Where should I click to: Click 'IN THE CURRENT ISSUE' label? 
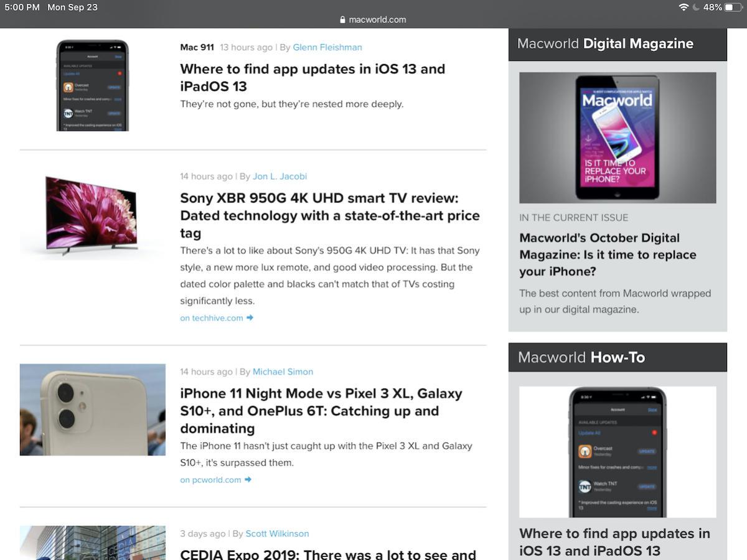574,218
